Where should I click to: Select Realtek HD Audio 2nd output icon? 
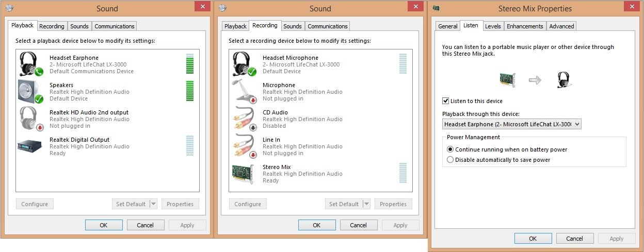click(x=30, y=119)
